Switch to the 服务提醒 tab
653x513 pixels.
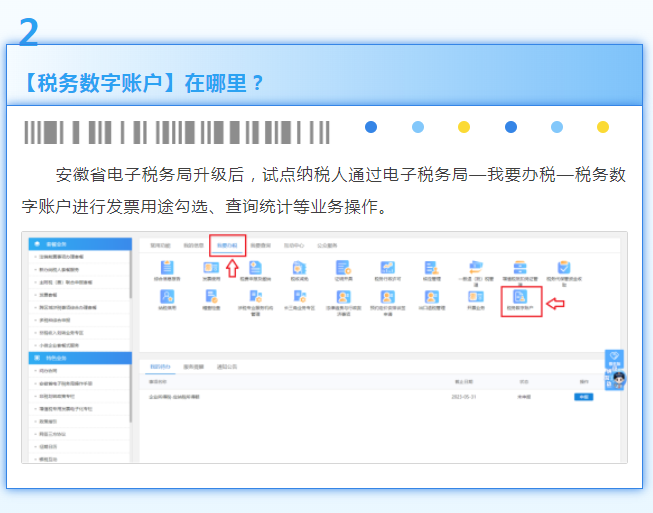point(194,367)
